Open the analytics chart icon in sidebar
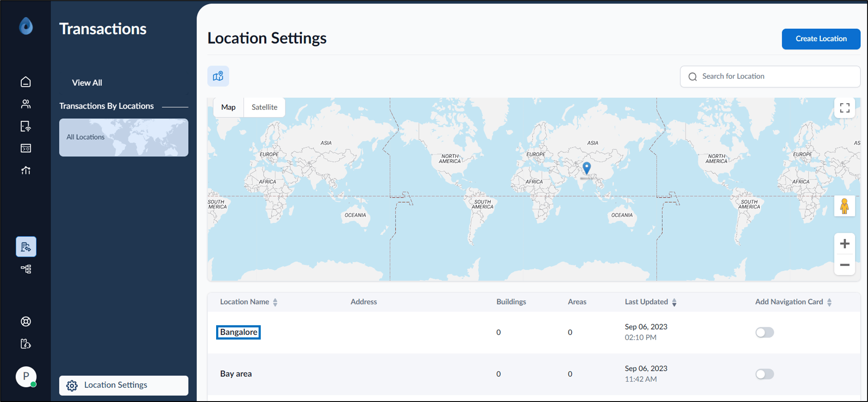The image size is (868, 402). point(26,170)
